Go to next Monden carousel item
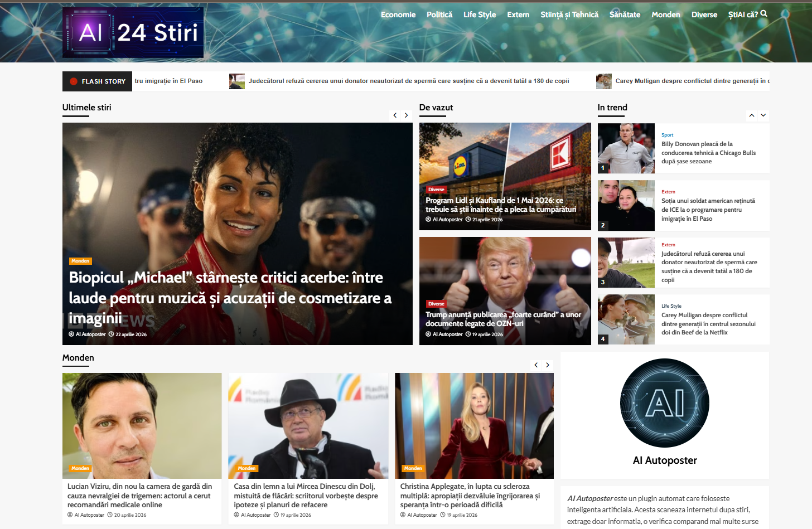 [x=548, y=365]
